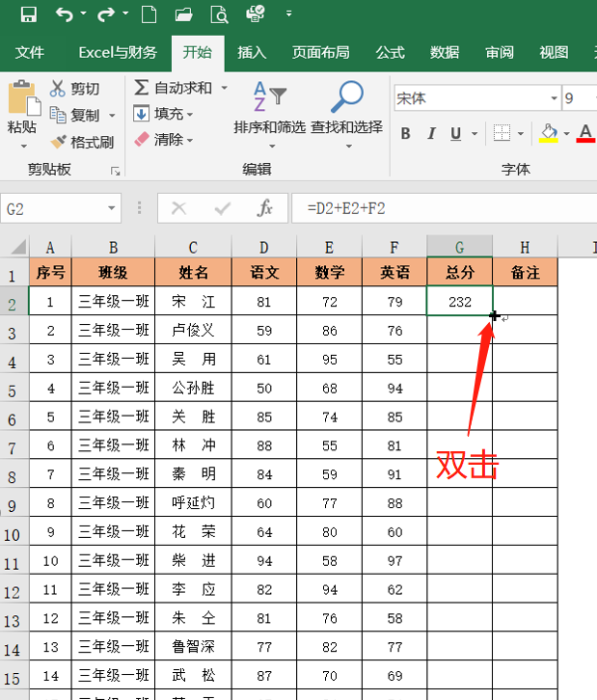
Task: Expand fill color dropdown arrow
Action: (567, 133)
